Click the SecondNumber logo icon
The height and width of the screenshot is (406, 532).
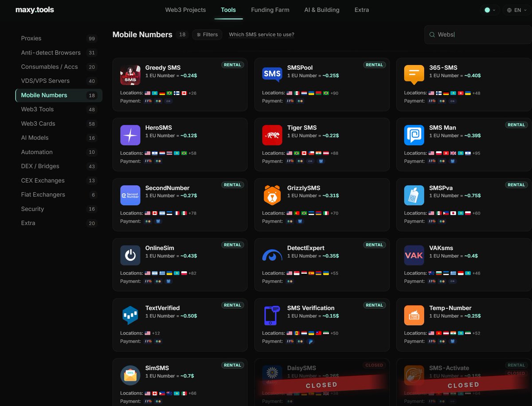coord(130,195)
